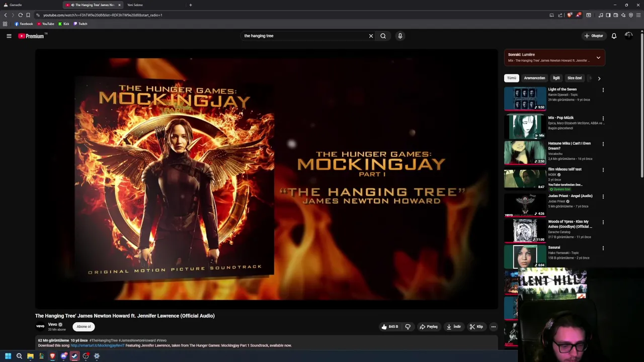The width and height of the screenshot is (644, 362).
Task: Open more actions below the video
Action: pyautogui.click(x=493, y=327)
